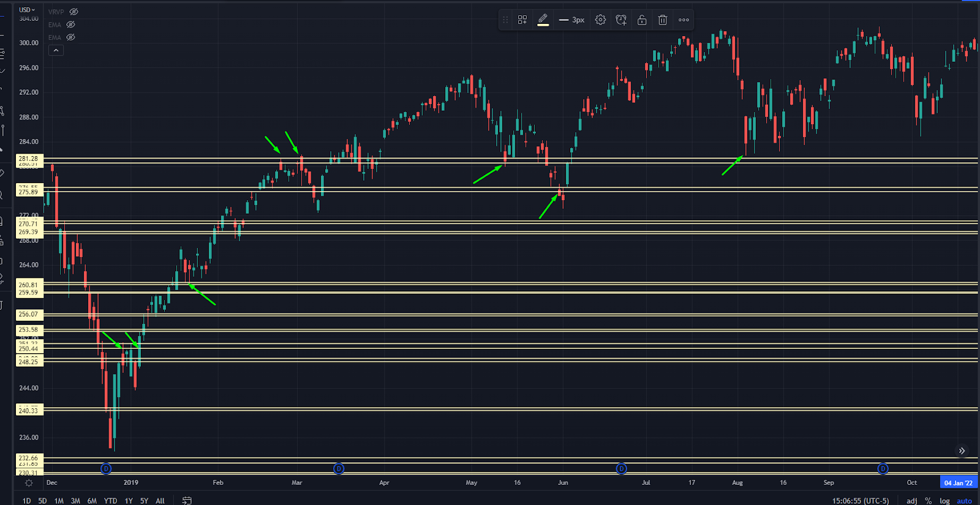Open drawing settings gear
This screenshot has height=505, width=980.
coord(600,20)
